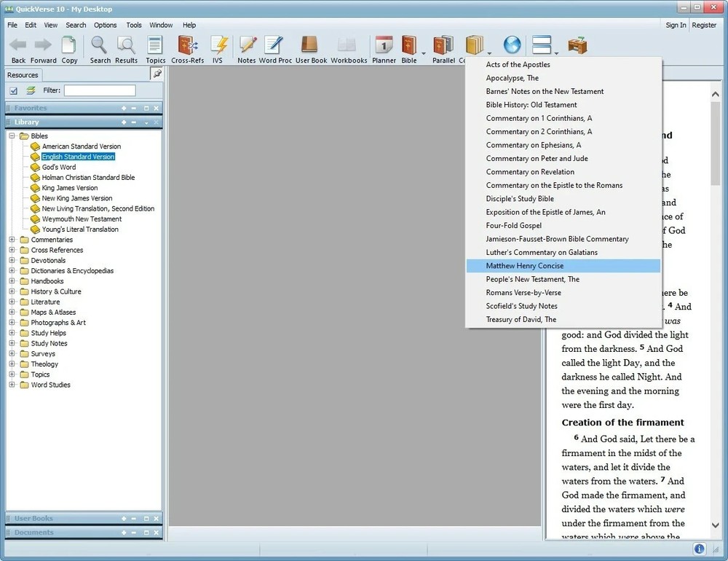Expand the Commentaries folder
Viewport: 728px width, 561px height.
click(12, 239)
